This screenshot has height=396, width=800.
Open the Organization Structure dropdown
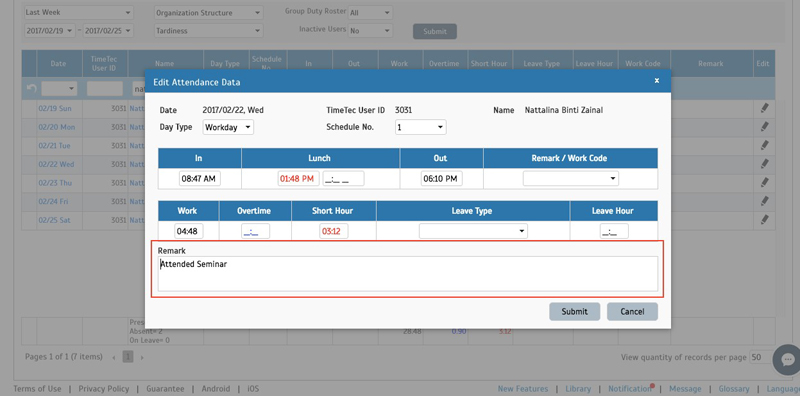click(x=209, y=13)
